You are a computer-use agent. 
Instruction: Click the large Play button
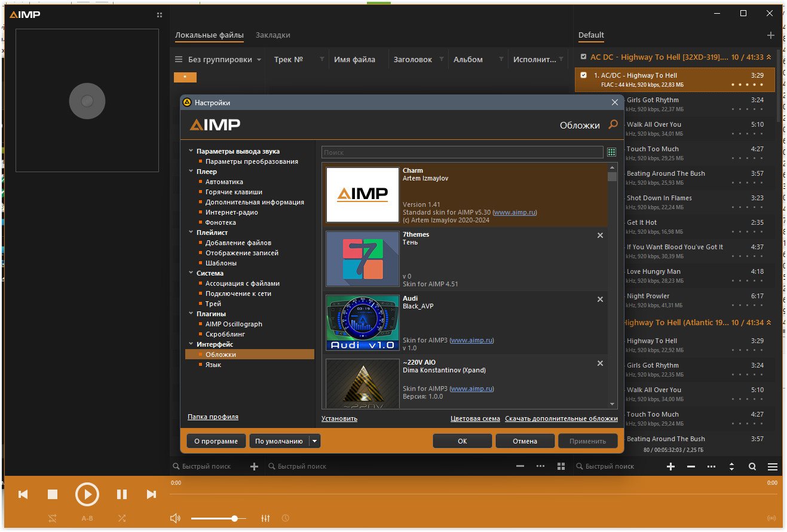(87, 494)
